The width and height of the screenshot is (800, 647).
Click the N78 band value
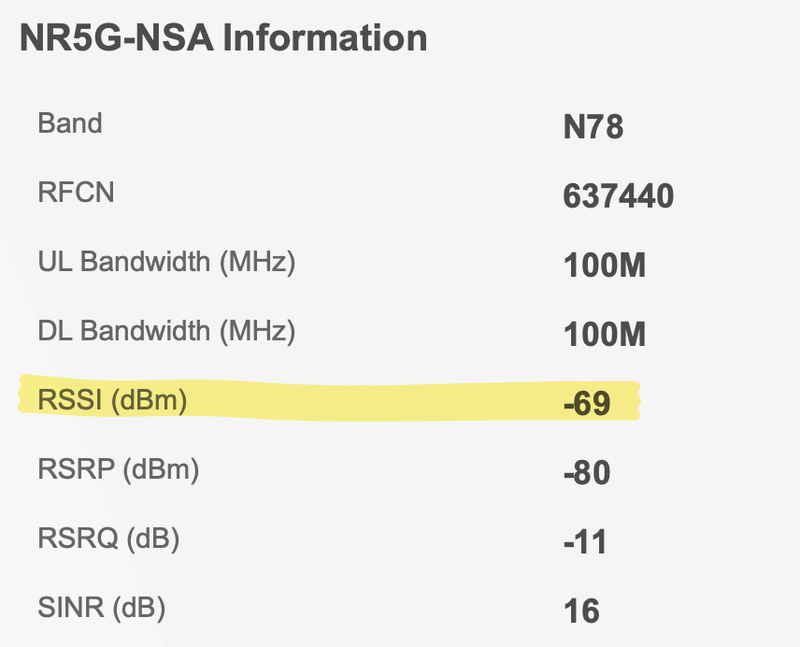pyautogui.click(x=593, y=129)
